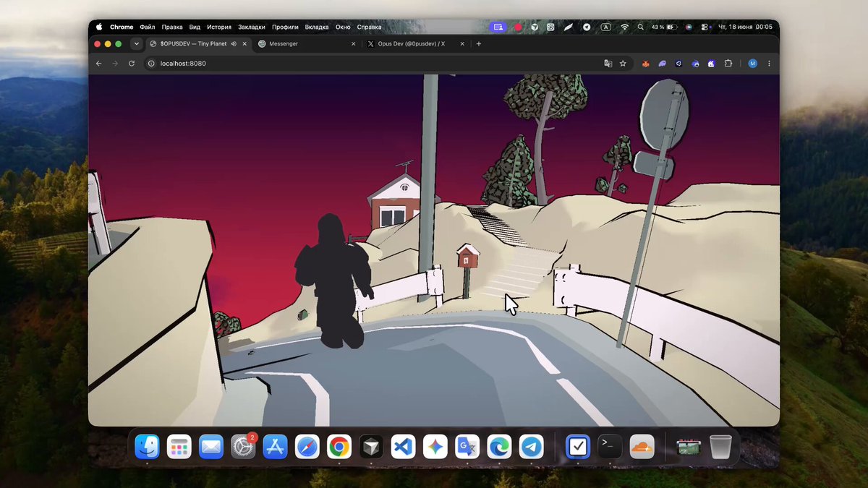Click the purple screen sharing menu bar icon
Screen dimensions: 868x488
pos(497,27)
